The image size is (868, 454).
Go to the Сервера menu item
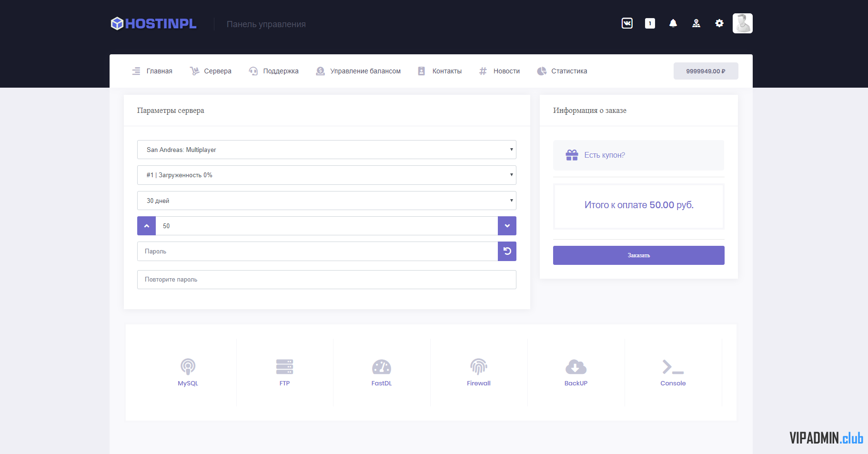[211, 71]
